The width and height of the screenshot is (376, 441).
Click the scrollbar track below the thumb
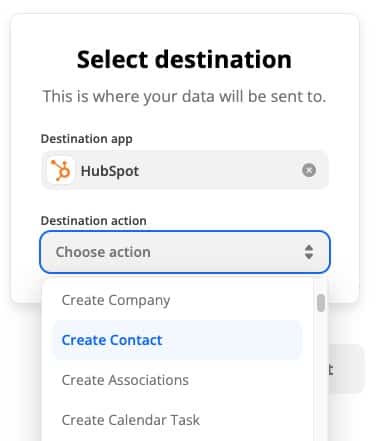click(x=321, y=377)
